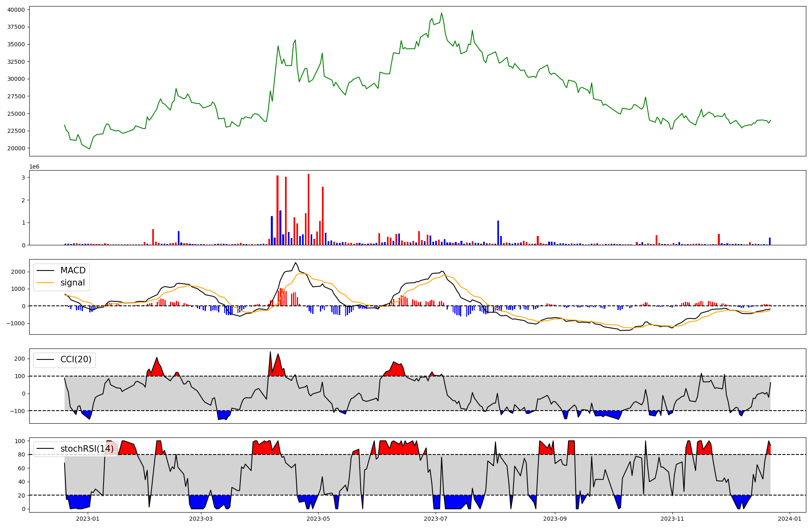Click the stochRSI(14) legend label
The height and width of the screenshot is (528, 812).
[x=86, y=449]
